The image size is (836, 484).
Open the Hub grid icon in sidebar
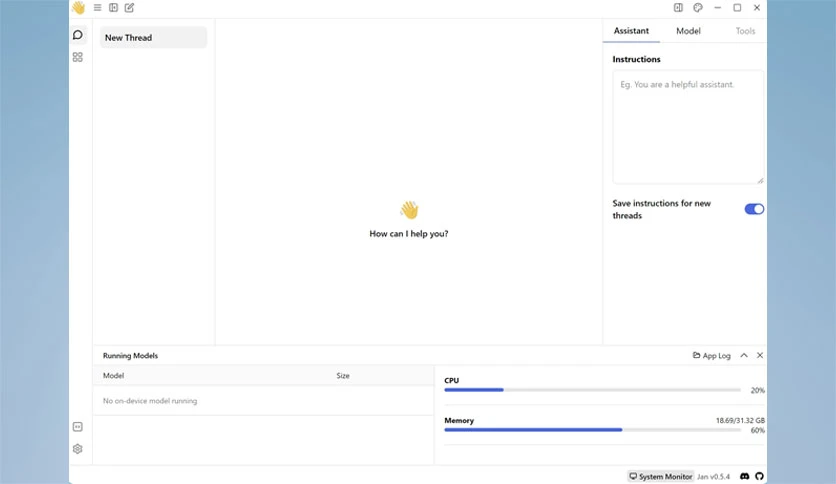pyautogui.click(x=78, y=57)
